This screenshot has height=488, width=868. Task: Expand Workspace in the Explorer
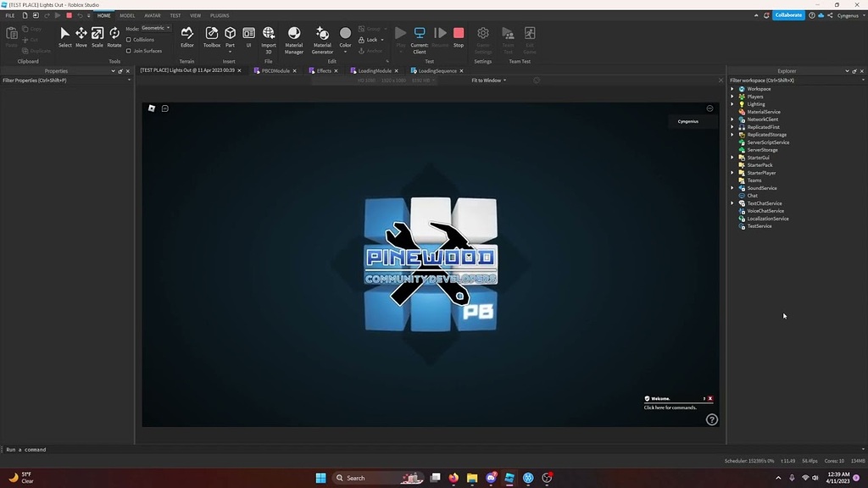[732, 88]
